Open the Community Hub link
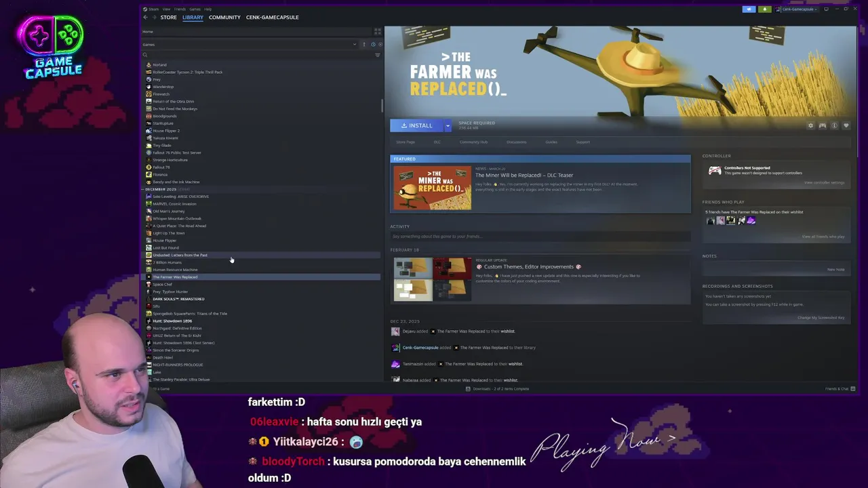 point(473,142)
